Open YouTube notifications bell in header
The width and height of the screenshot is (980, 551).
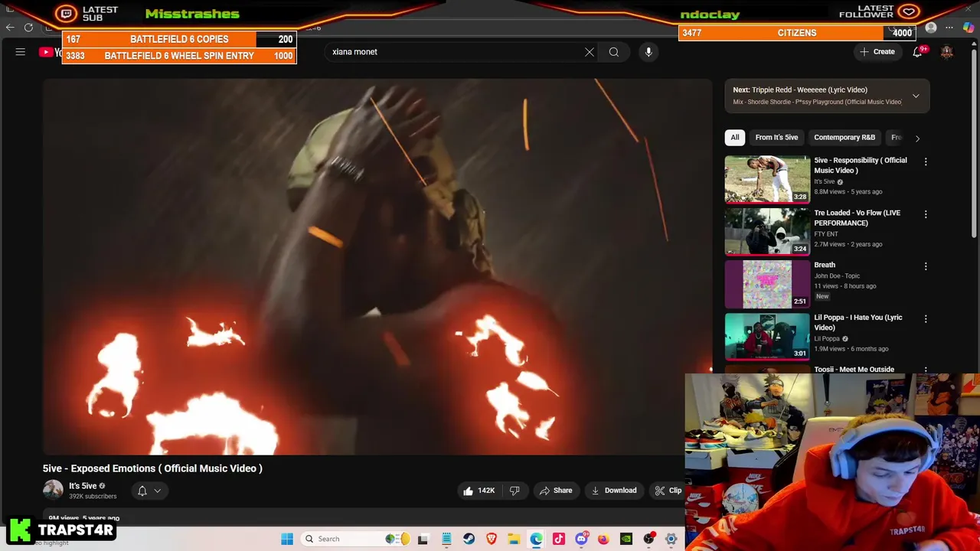(x=917, y=52)
